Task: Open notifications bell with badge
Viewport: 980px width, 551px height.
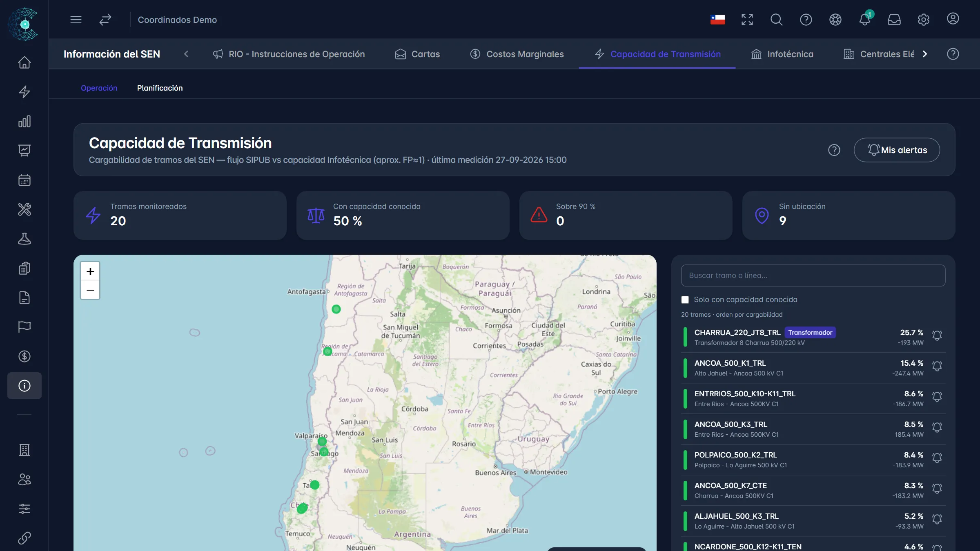Action: (865, 19)
